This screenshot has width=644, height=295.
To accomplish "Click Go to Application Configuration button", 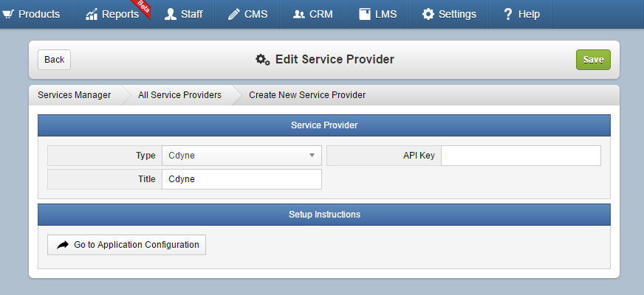I will pyautogui.click(x=126, y=245).
